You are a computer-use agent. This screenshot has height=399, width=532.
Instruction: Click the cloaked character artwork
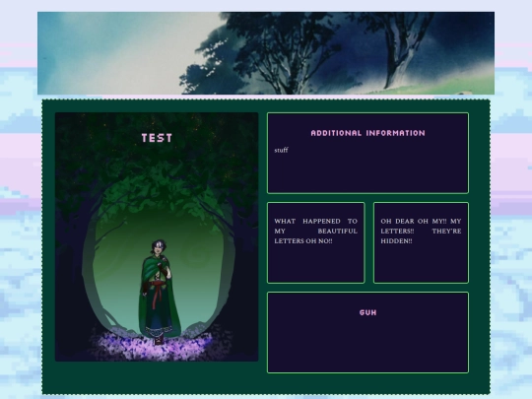point(157,236)
